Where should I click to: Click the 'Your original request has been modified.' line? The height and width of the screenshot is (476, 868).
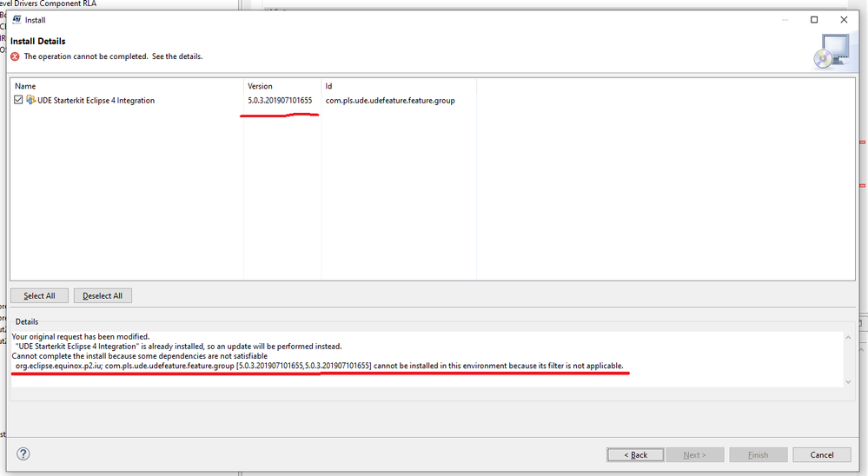(81, 336)
